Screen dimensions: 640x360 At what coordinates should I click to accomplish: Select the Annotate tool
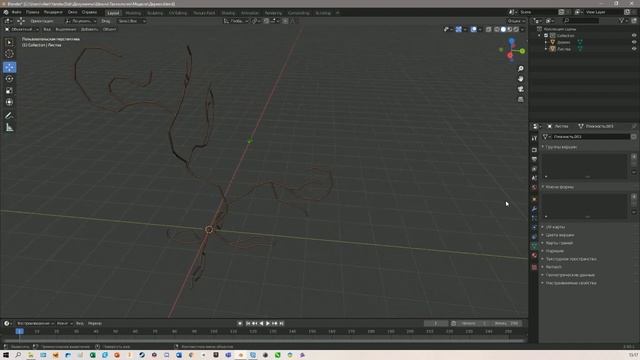click(9, 116)
